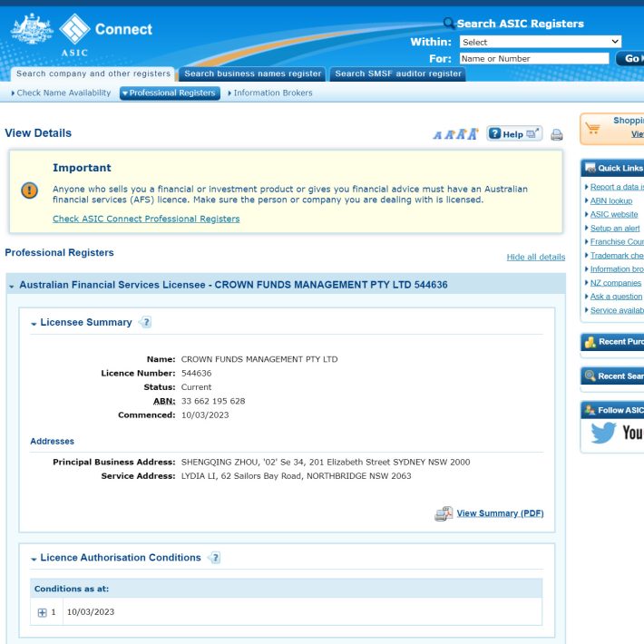This screenshot has width=644, height=644.
Task: Open Search SMSF auditor register tab
Action: pyautogui.click(x=398, y=73)
